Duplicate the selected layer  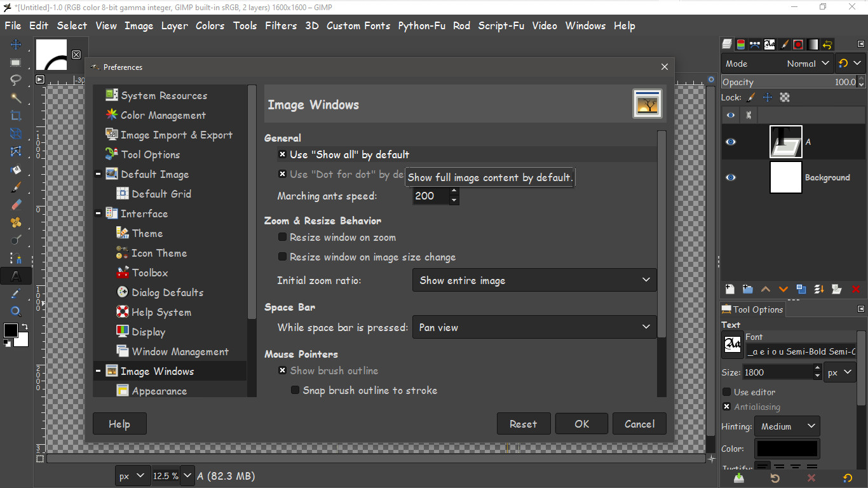(x=801, y=289)
